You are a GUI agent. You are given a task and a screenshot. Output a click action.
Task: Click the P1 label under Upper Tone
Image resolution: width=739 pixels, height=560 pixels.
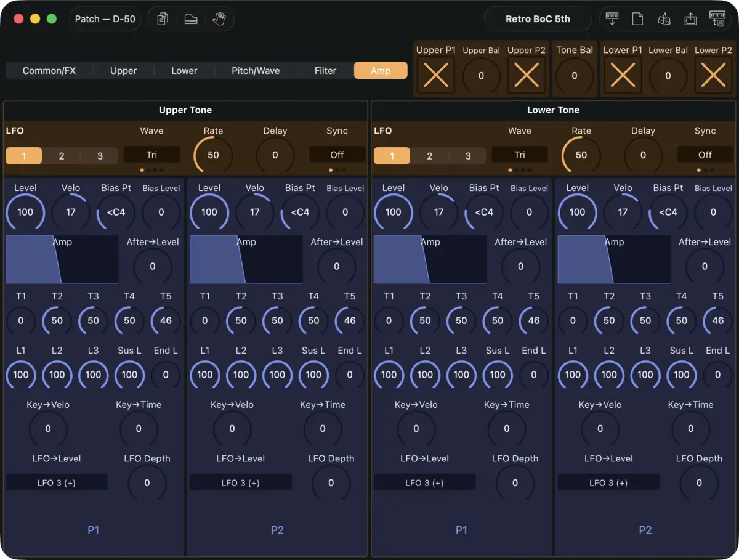coord(93,530)
